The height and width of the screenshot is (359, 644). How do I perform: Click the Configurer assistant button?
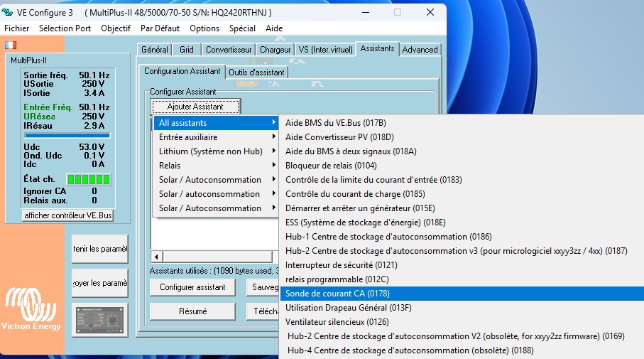tap(192, 287)
